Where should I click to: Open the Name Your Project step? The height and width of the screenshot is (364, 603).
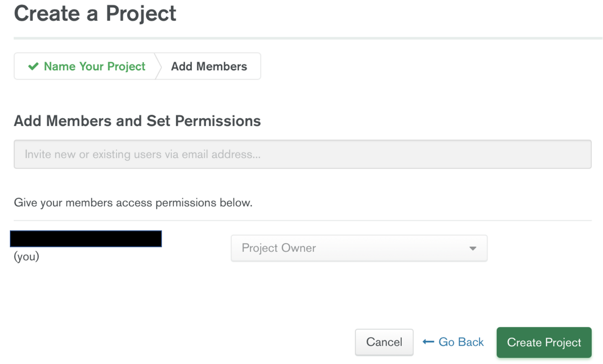[x=94, y=66]
